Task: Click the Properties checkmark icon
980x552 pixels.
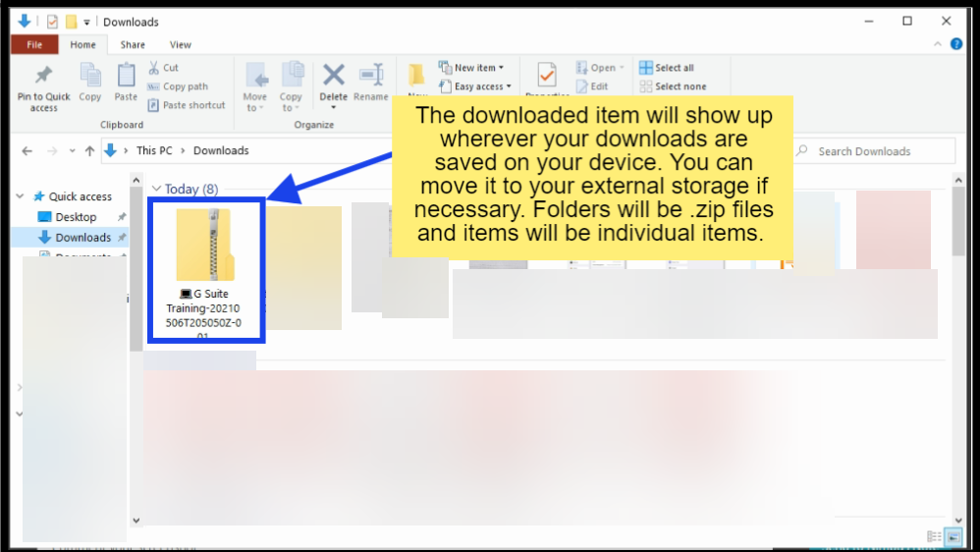Action: pos(547,76)
